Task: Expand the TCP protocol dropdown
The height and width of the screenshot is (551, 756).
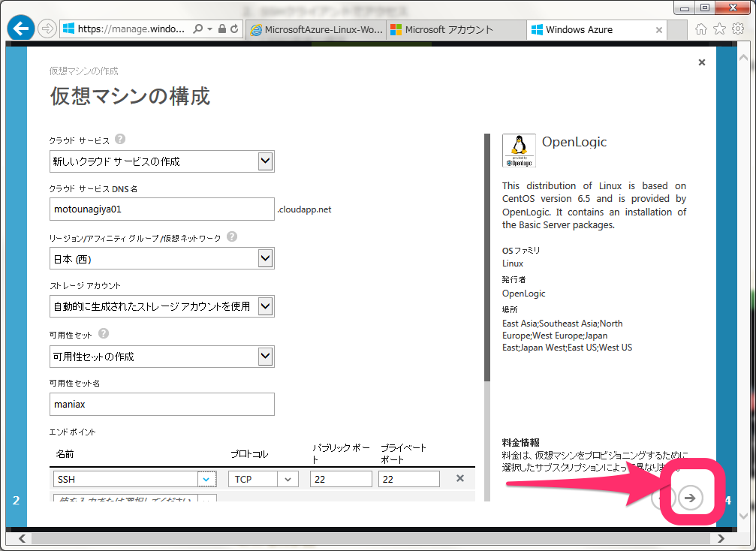Action: 288,479
